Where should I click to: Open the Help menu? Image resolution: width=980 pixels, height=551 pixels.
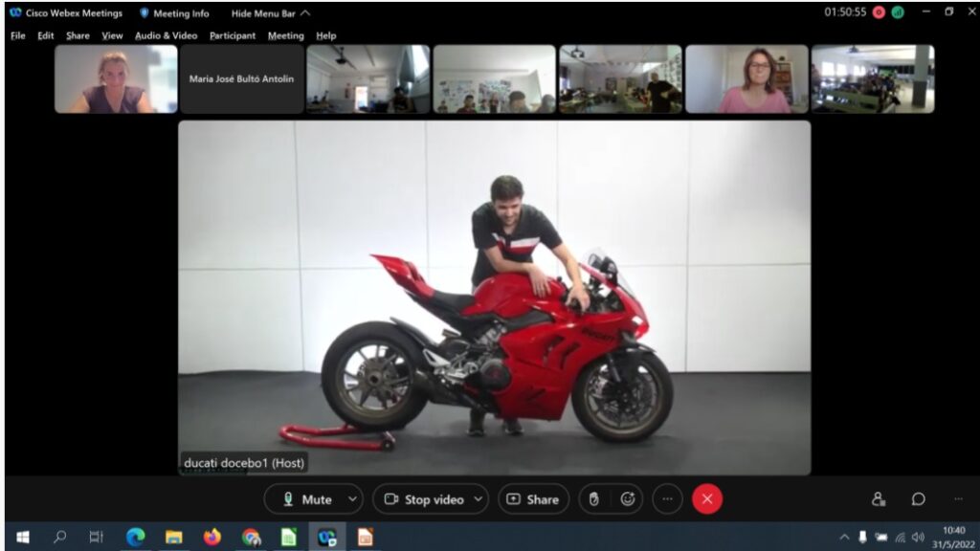click(325, 35)
